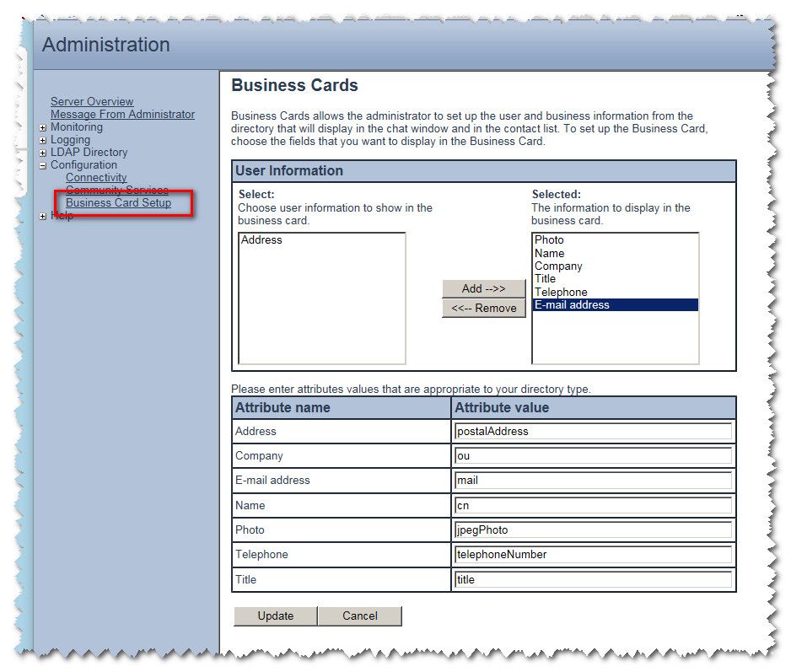The width and height of the screenshot is (791, 672).
Task: Click the Photo attribute value field
Action: click(x=592, y=530)
